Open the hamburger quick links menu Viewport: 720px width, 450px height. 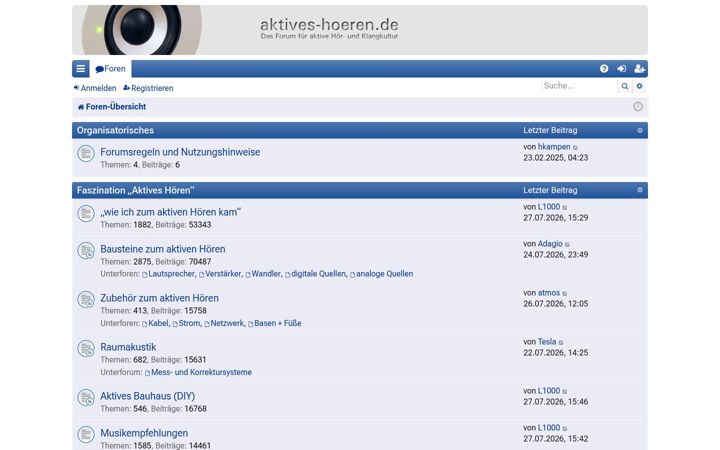80,69
